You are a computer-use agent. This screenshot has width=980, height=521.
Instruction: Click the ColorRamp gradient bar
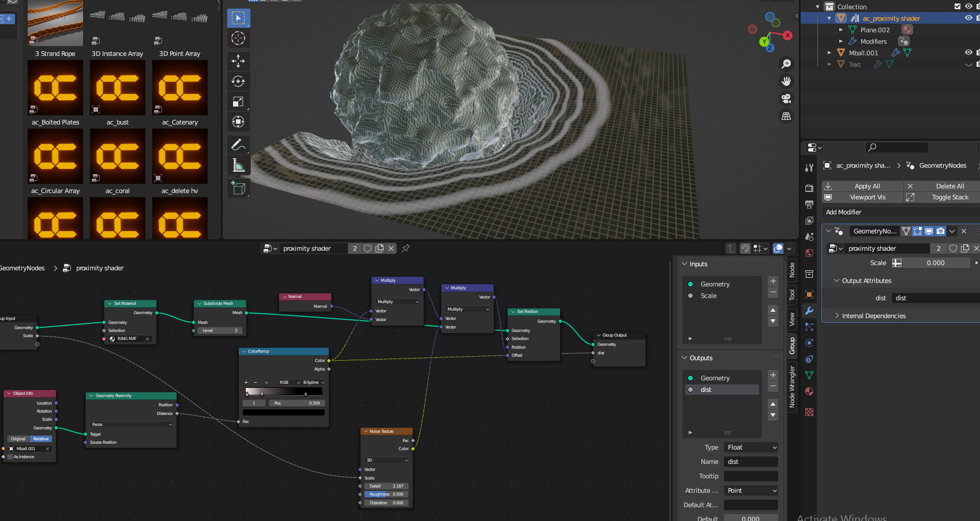coord(284,392)
